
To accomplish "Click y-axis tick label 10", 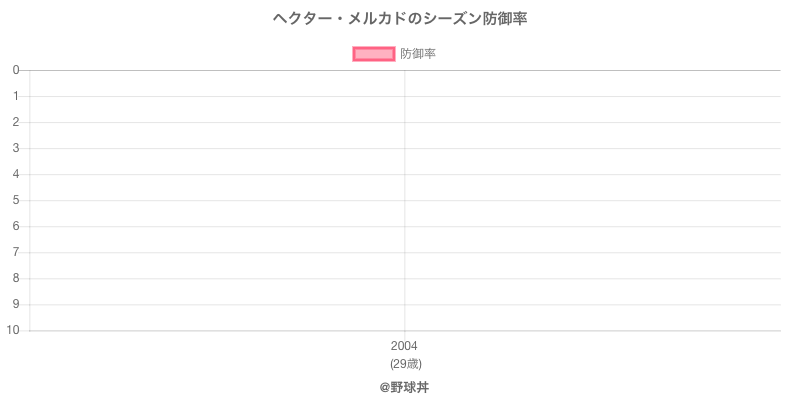I will coord(13,330).
